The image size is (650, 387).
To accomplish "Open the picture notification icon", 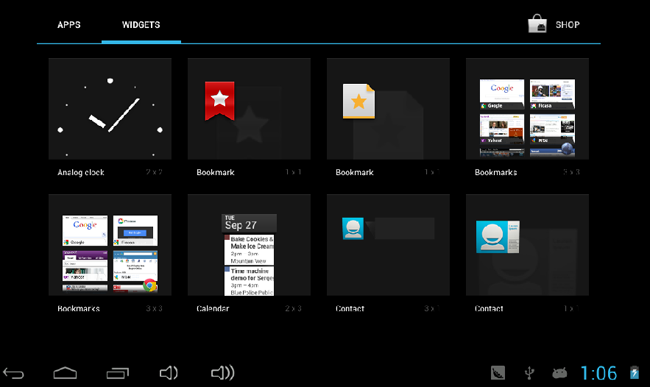I will coord(498,373).
